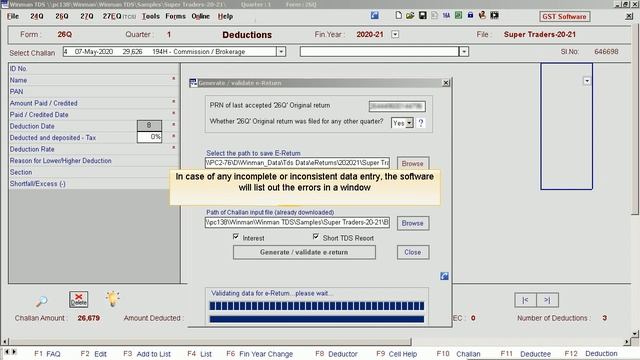The width and height of the screenshot is (640, 360).
Task: Click the Close button in the dialog
Action: (413, 252)
